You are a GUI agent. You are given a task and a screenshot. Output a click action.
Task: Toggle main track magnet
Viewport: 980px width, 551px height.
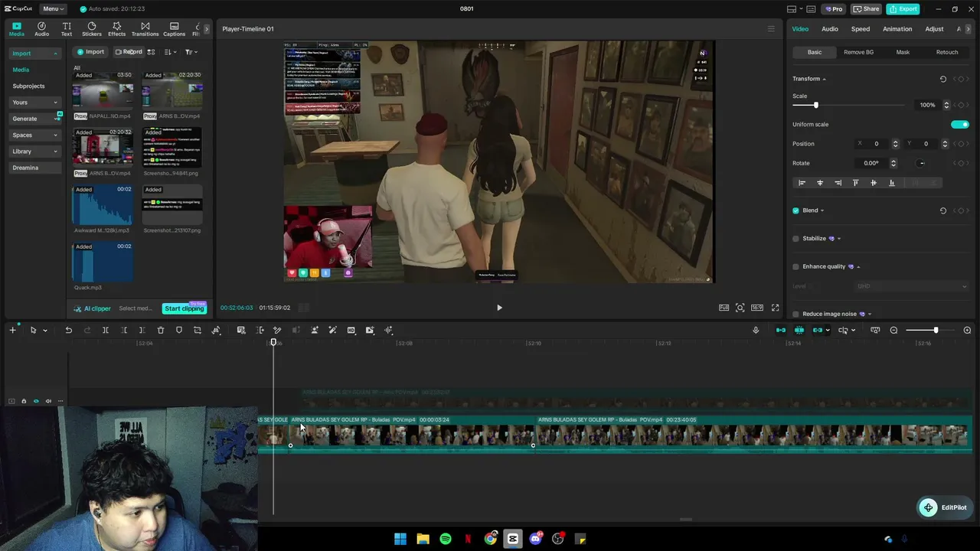coord(781,330)
